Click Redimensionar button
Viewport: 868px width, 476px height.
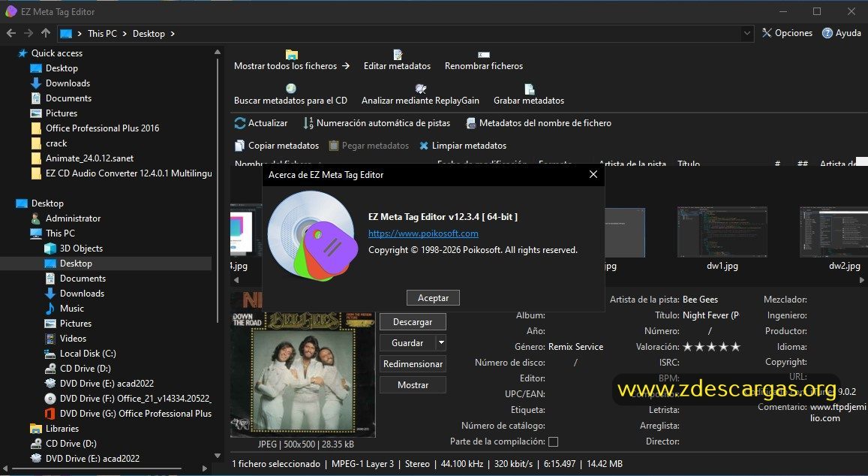pyautogui.click(x=413, y=364)
